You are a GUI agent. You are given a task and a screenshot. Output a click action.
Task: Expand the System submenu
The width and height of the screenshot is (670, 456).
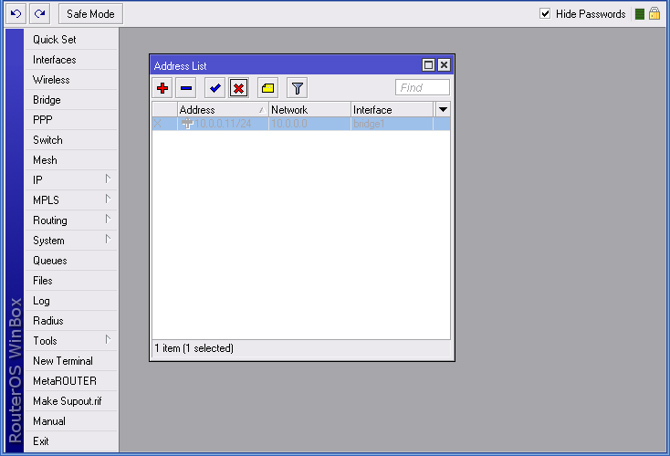70,240
